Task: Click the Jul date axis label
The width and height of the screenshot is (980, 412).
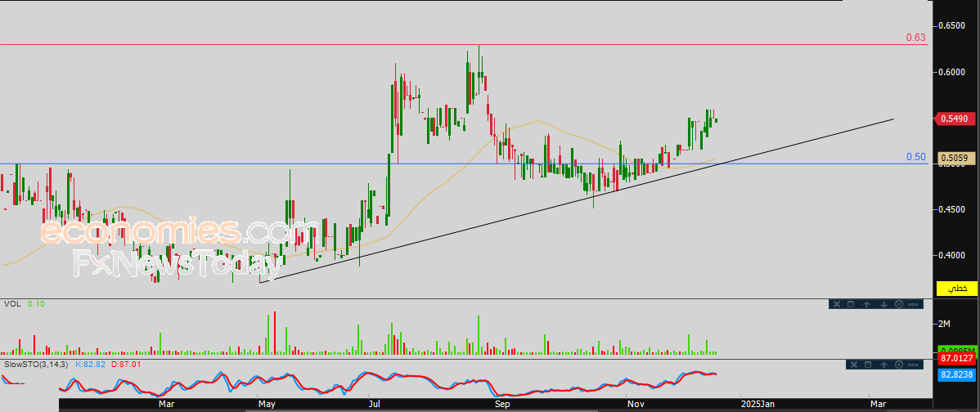Action: point(375,405)
